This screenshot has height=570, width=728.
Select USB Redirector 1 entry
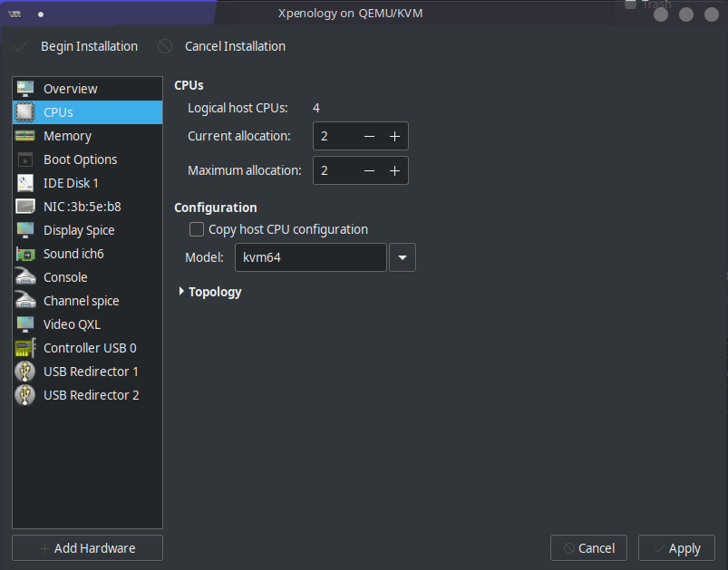[x=87, y=372]
